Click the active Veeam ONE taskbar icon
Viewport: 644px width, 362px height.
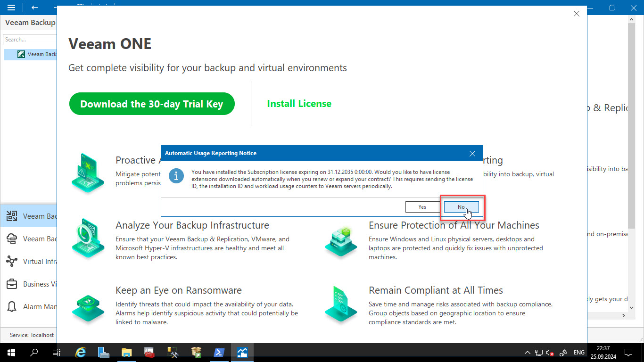click(242, 352)
